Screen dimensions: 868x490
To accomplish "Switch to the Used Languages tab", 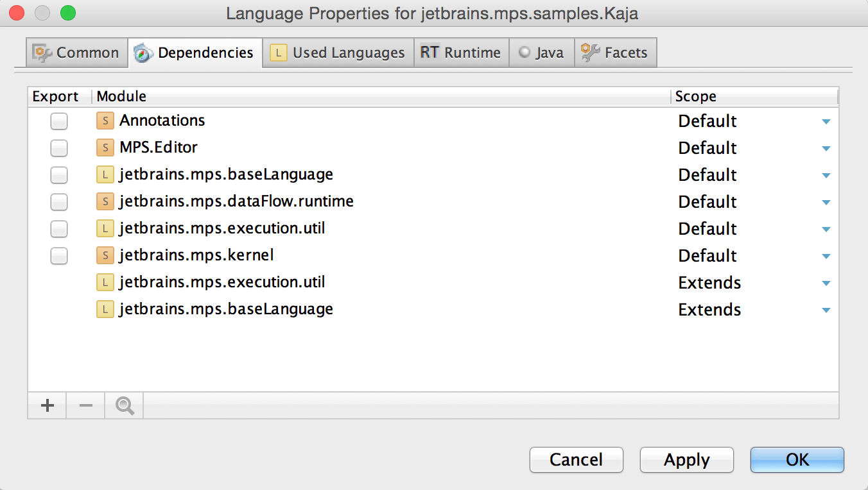I will click(338, 52).
